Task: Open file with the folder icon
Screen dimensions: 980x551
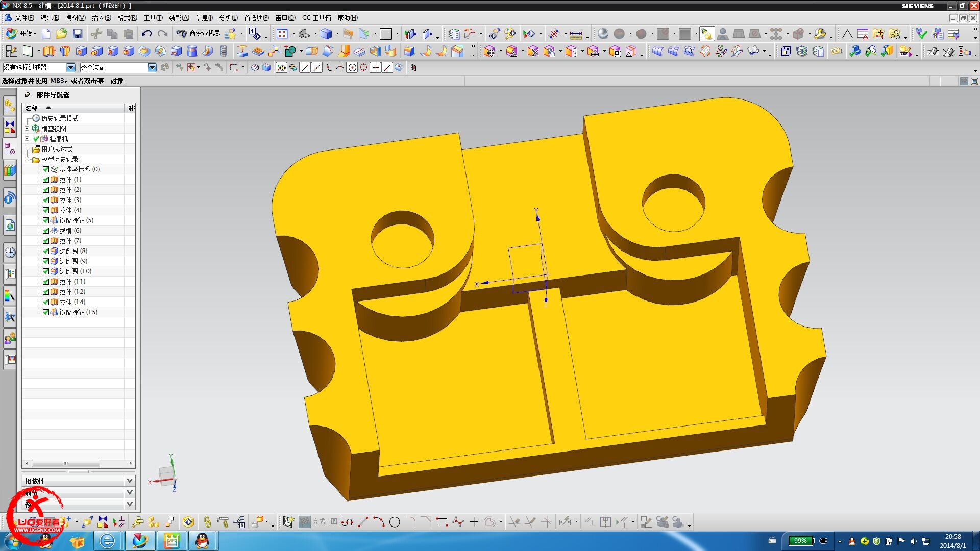Action: click(62, 34)
